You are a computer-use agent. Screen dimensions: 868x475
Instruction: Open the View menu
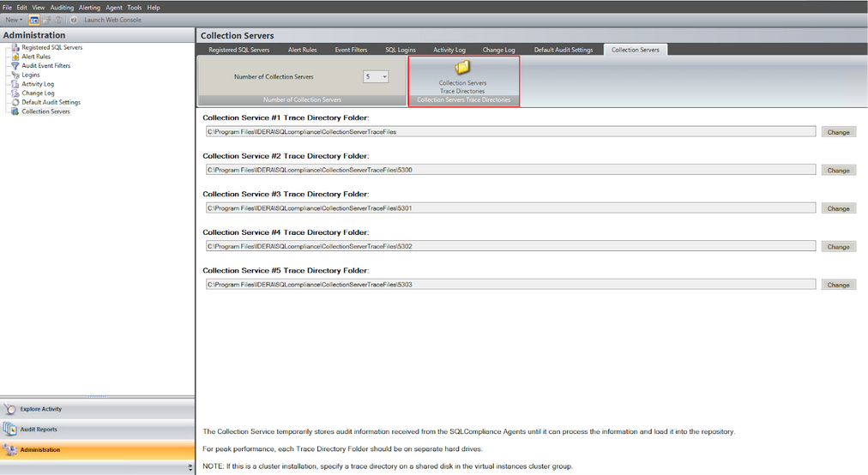tap(39, 7)
